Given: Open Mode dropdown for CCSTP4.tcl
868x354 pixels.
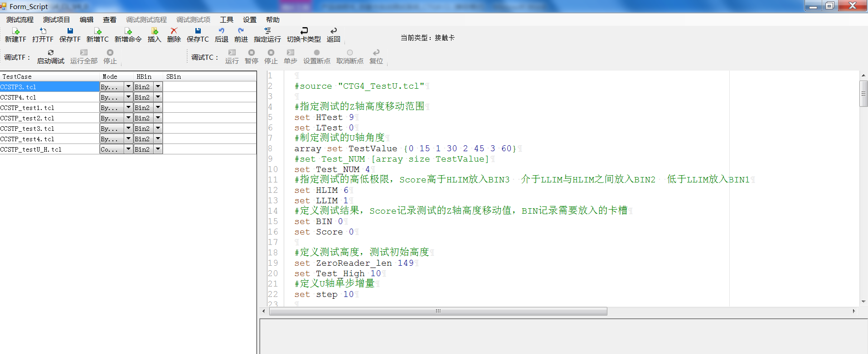Looking at the screenshot, I should (128, 97).
